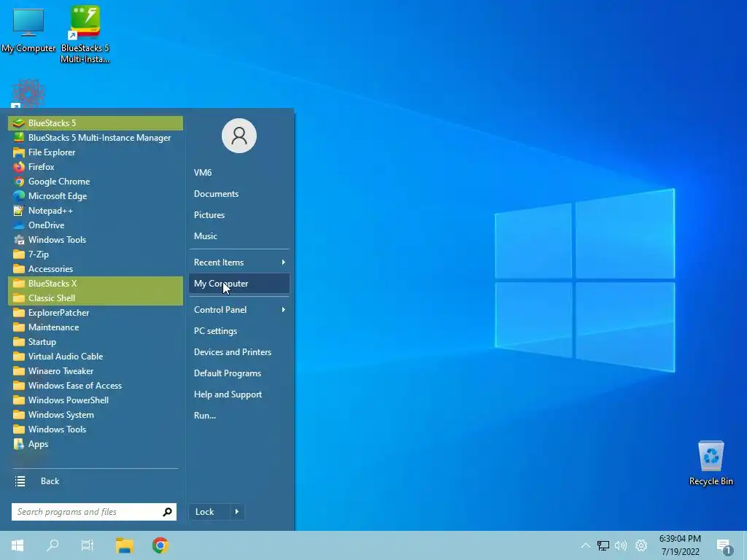Screen dimensions: 747x560
Task: Open PC settings
Action: [239, 331]
